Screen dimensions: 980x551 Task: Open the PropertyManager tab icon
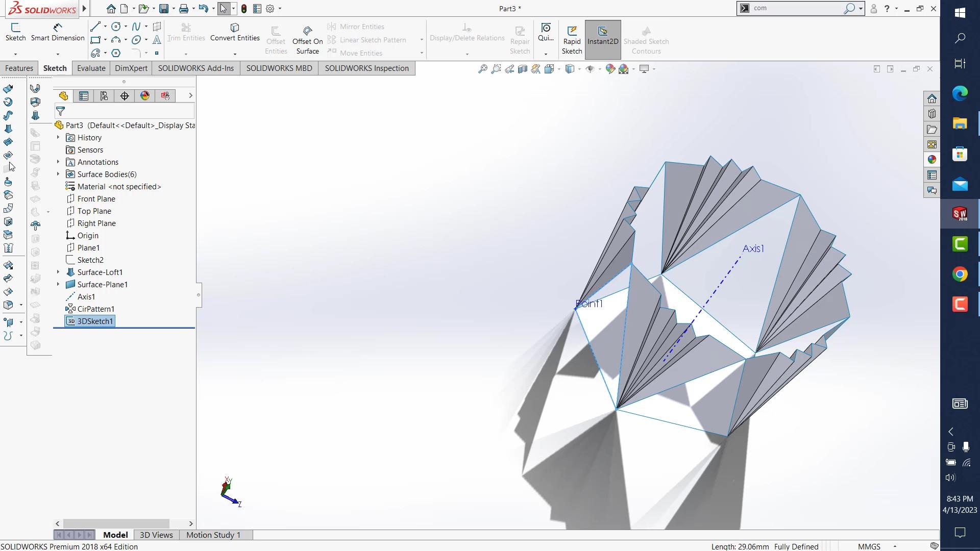(x=84, y=96)
